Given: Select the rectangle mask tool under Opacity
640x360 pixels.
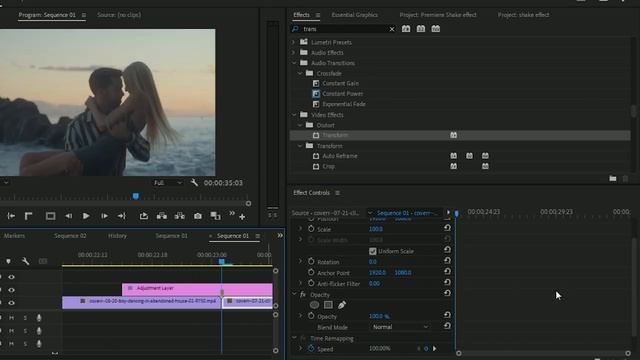Looking at the screenshot, I should tap(328, 304).
